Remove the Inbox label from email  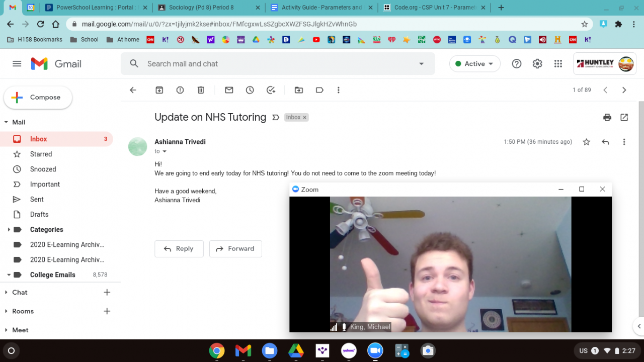pos(304,117)
